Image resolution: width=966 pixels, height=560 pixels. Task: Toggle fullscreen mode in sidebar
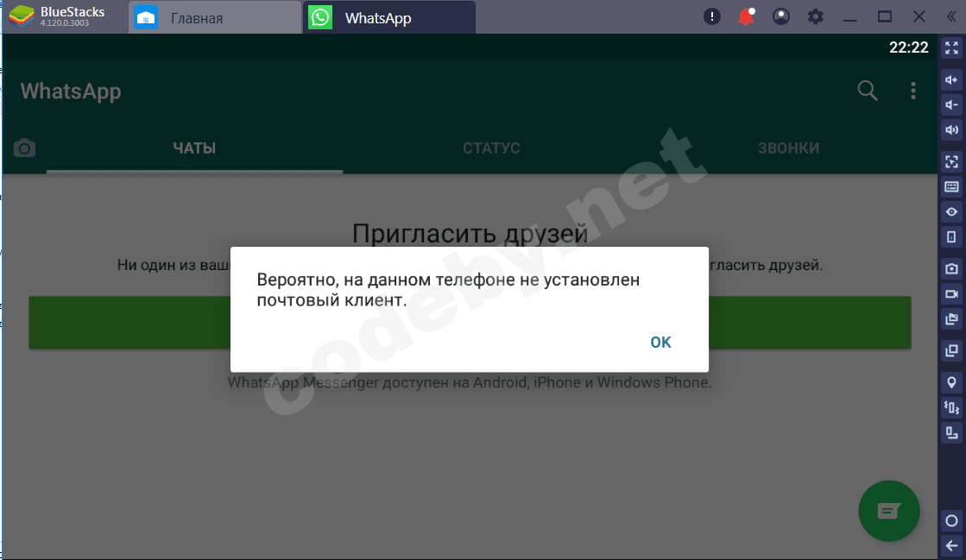[x=952, y=47]
